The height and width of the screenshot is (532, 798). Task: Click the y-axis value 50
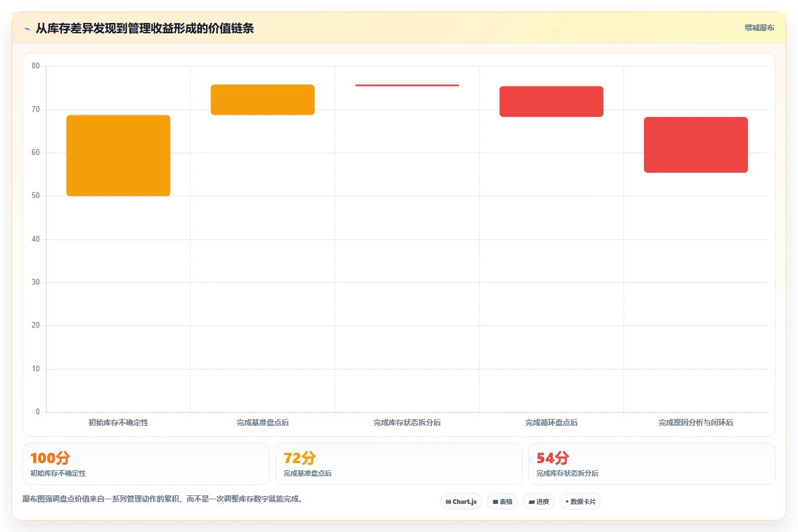(x=36, y=196)
